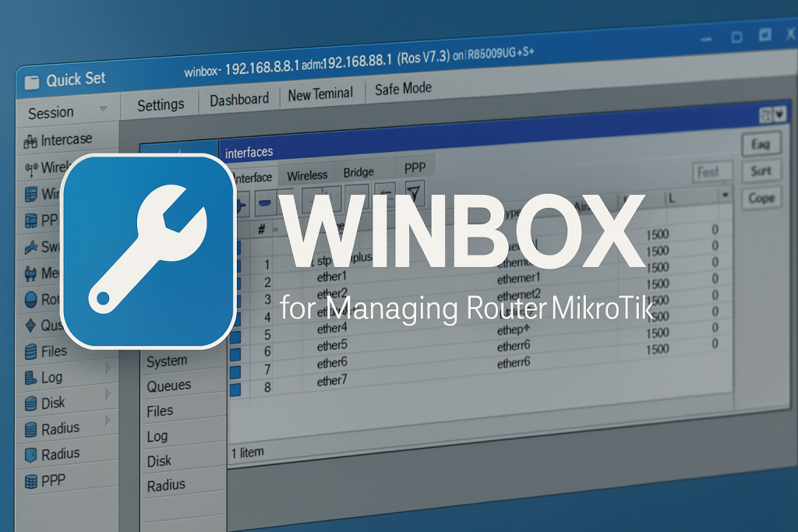Click the Fest search field
Viewport: 798px width, 532px height.
(711, 172)
